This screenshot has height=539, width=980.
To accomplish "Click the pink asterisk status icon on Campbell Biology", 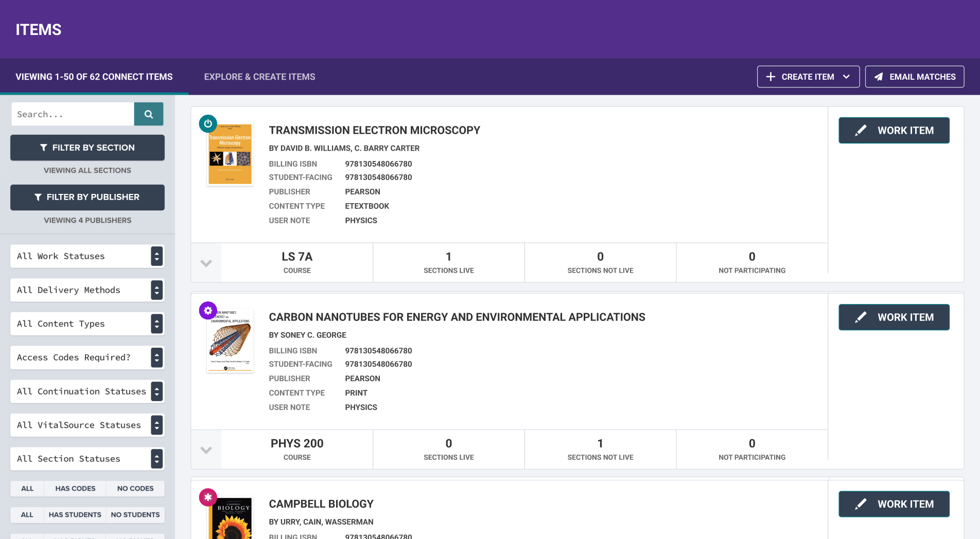I will tap(208, 497).
